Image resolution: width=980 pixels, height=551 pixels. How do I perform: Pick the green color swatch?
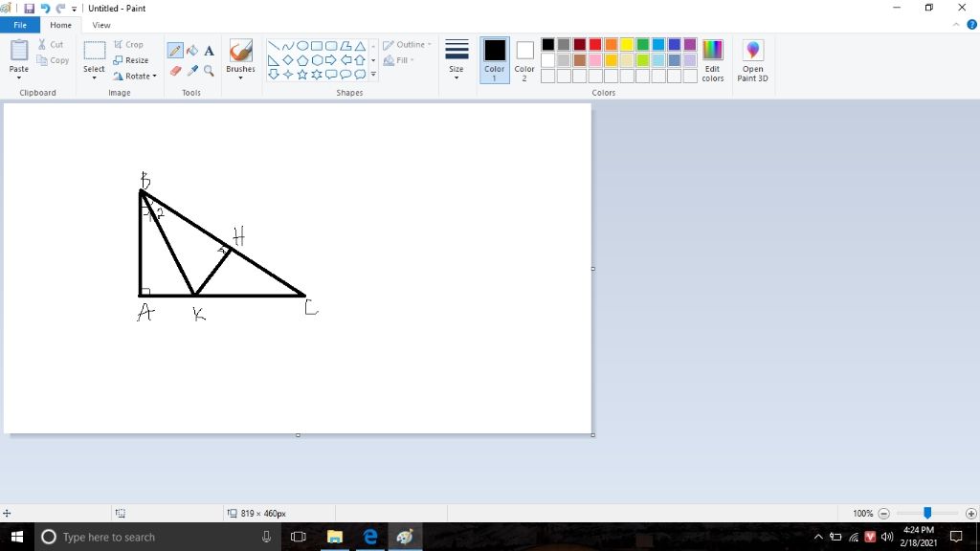point(642,44)
